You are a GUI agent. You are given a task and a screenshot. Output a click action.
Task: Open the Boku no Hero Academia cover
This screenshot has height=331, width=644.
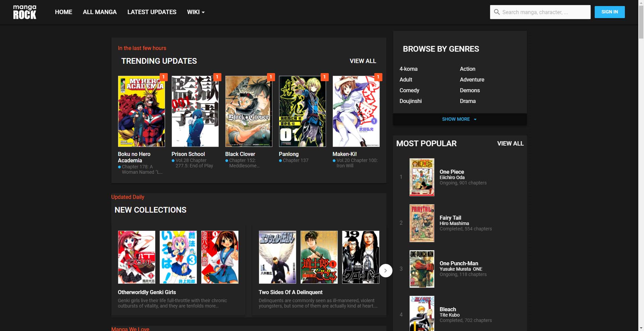(141, 111)
